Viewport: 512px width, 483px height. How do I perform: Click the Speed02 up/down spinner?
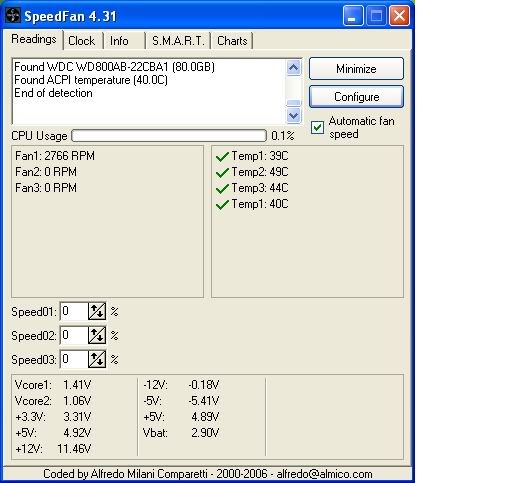pos(97,335)
